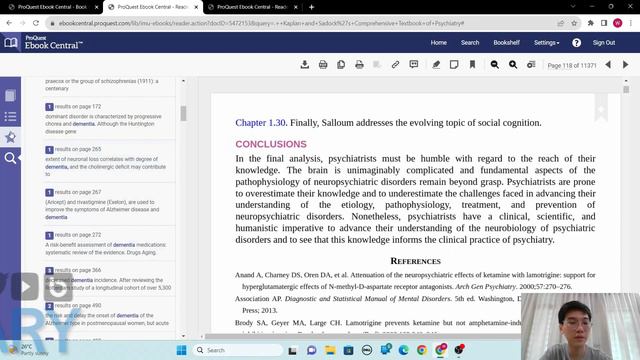This screenshot has height=360, width=640.
Task: Click the reader page vertical scrollbar thumb
Action: pyautogui.click(x=626, y=89)
